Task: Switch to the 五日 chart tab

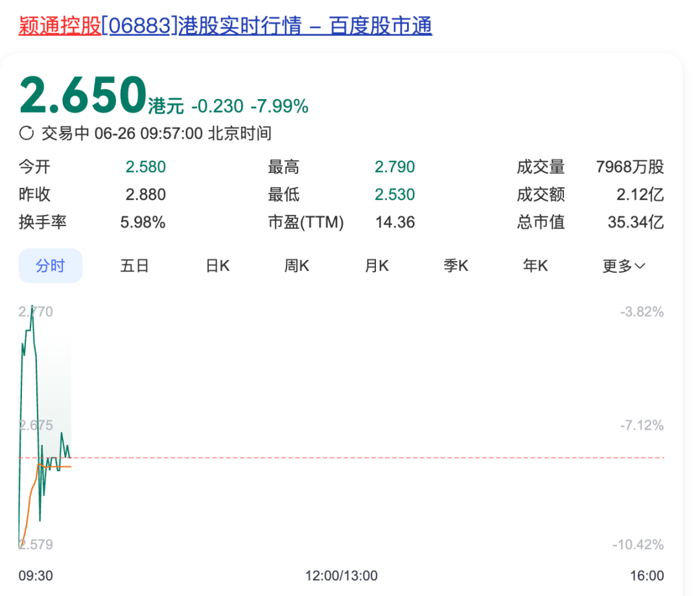Action: [x=135, y=266]
